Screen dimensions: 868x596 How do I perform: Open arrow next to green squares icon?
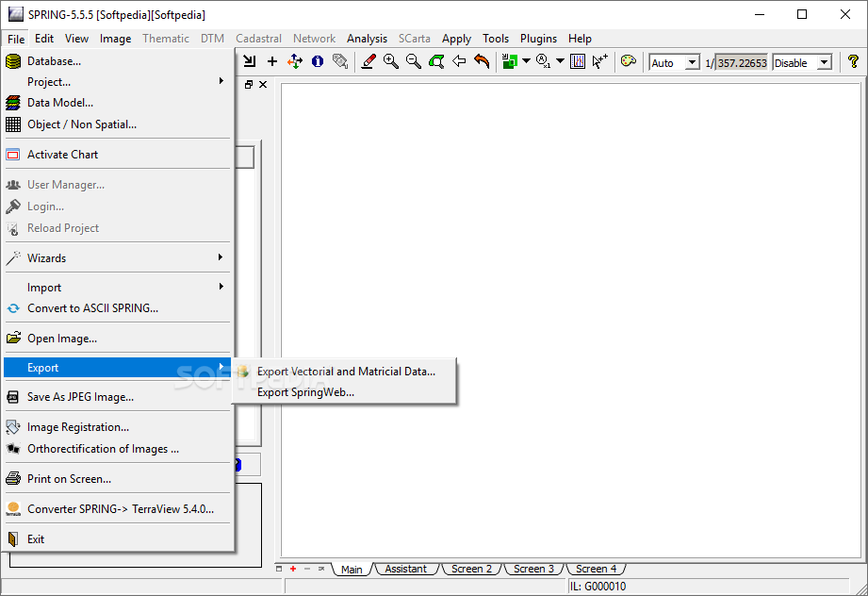tap(526, 61)
